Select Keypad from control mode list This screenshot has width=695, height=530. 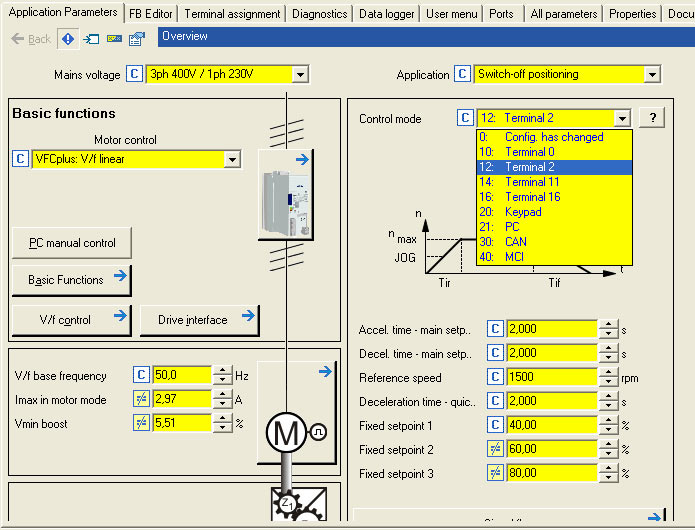(x=523, y=212)
